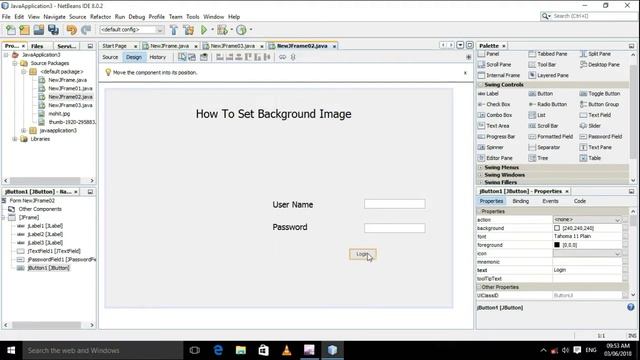
Task: Choose Combo Box in the palette
Action: 495,115
